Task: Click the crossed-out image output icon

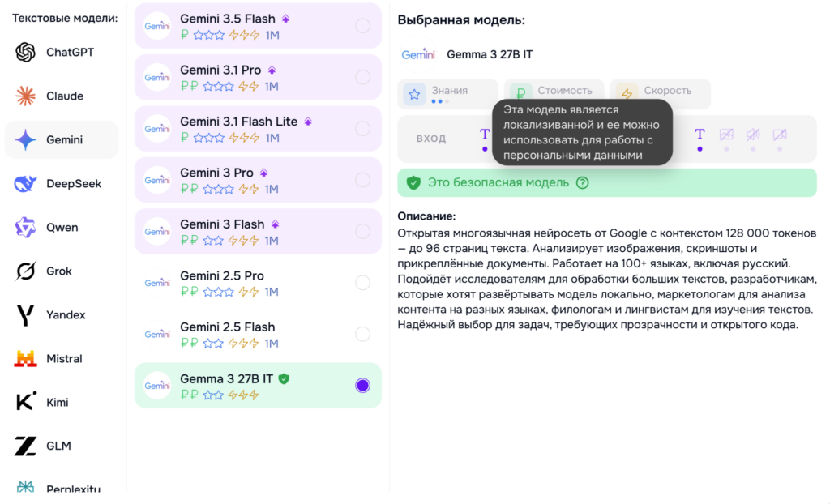Action: click(726, 135)
